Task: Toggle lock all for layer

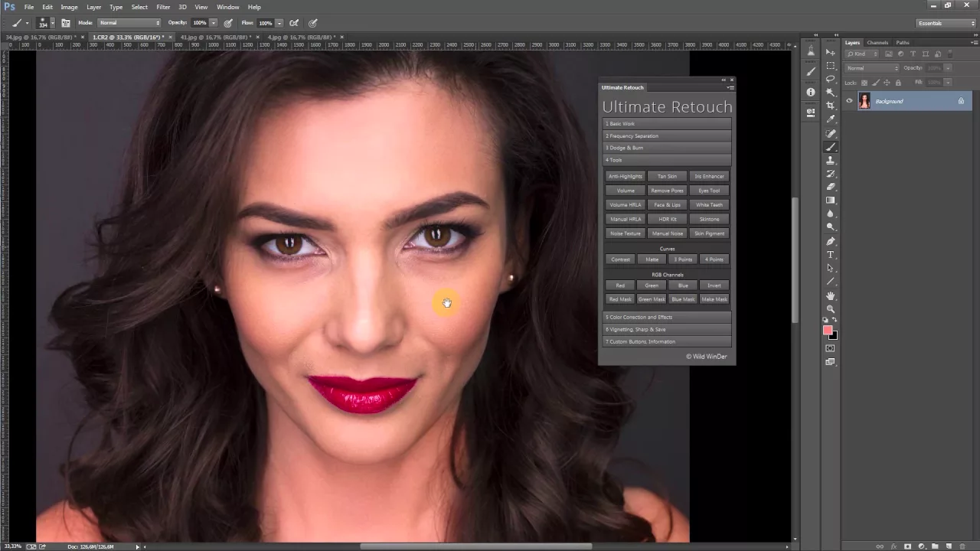Action: pos(898,83)
